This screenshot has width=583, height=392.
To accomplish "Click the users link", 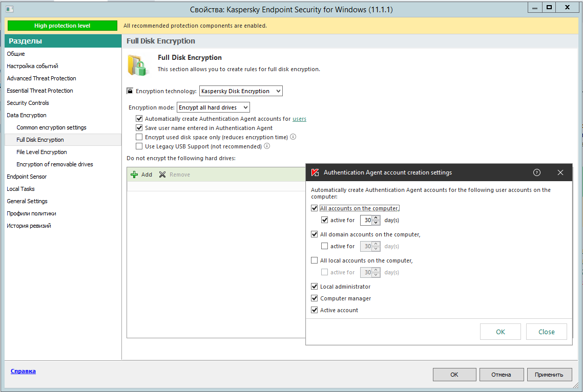I will pyautogui.click(x=299, y=119).
